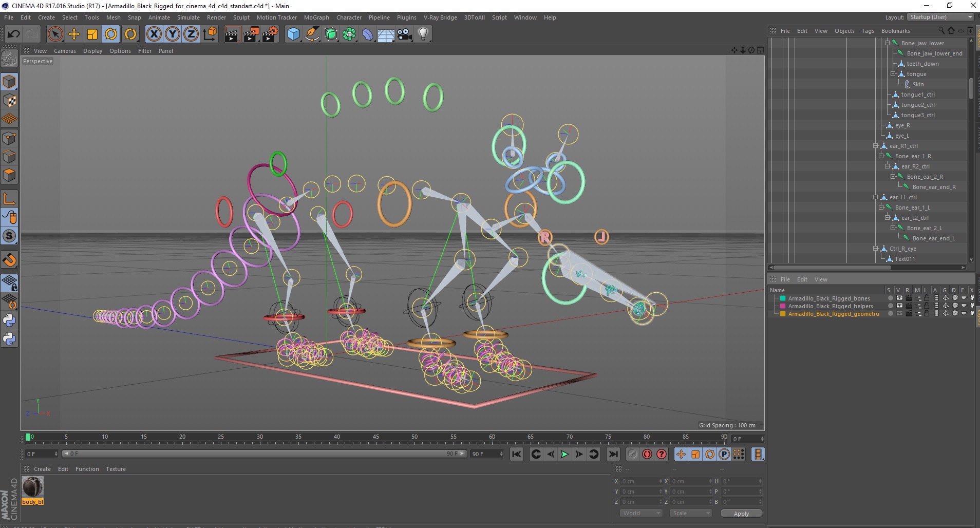Viewport: 980px width, 528px height.
Task: Step to next frame
Action: pos(579,454)
